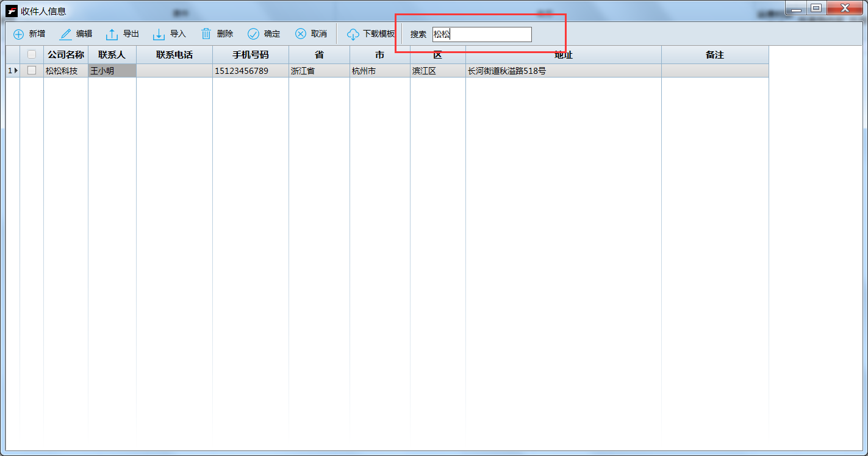
Task: Click the app logo icon in title bar
Action: [x=12, y=10]
